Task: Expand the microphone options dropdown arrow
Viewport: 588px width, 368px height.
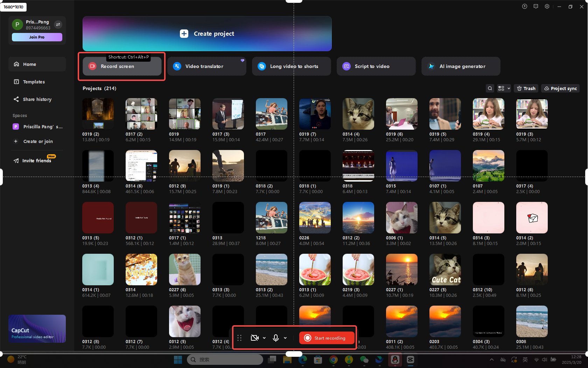Action: pos(285,338)
